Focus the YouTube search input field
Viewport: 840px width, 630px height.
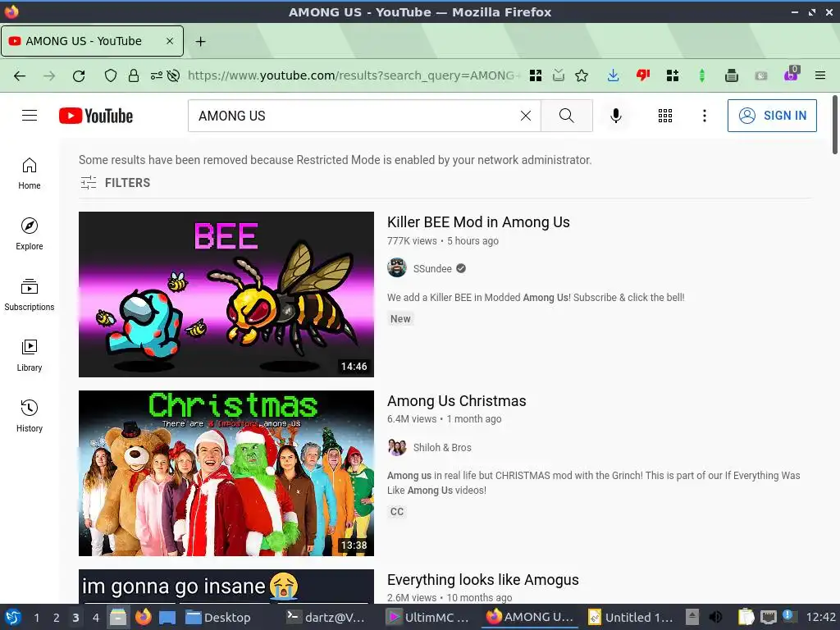(x=354, y=116)
